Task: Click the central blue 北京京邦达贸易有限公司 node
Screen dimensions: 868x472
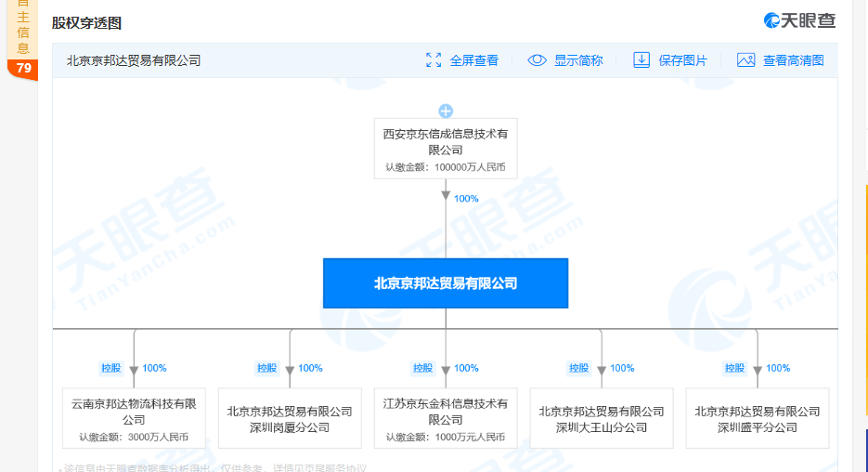Action: click(446, 283)
